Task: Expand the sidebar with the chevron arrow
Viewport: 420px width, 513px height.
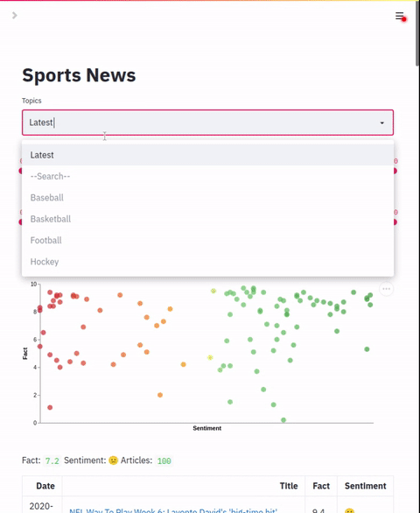Action: [x=14, y=16]
